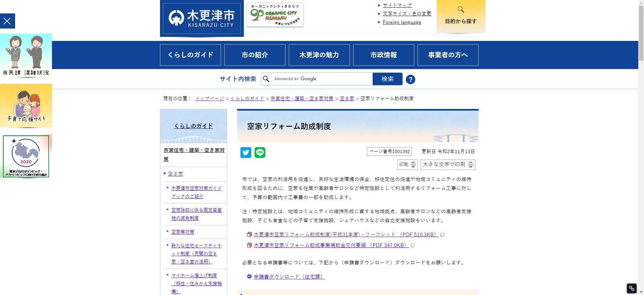Viewport: 644px width, 295px height.
Task: Open Tokyo 2020 Olympics banner
Action: coord(26,156)
